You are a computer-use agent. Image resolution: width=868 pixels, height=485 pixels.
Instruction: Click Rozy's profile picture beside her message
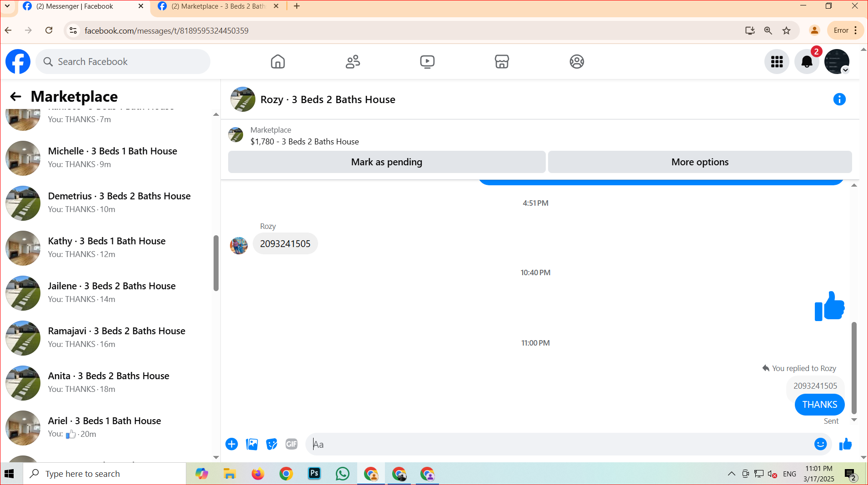pos(239,246)
